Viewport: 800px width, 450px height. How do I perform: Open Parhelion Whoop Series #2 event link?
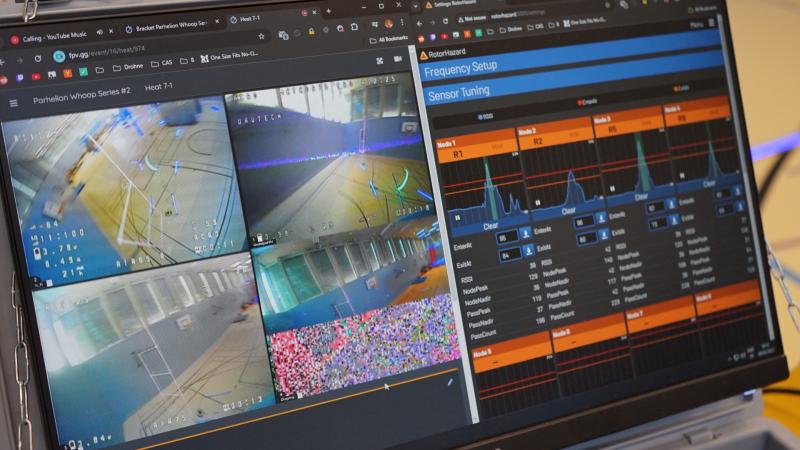pyautogui.click(x=82, y=95)
